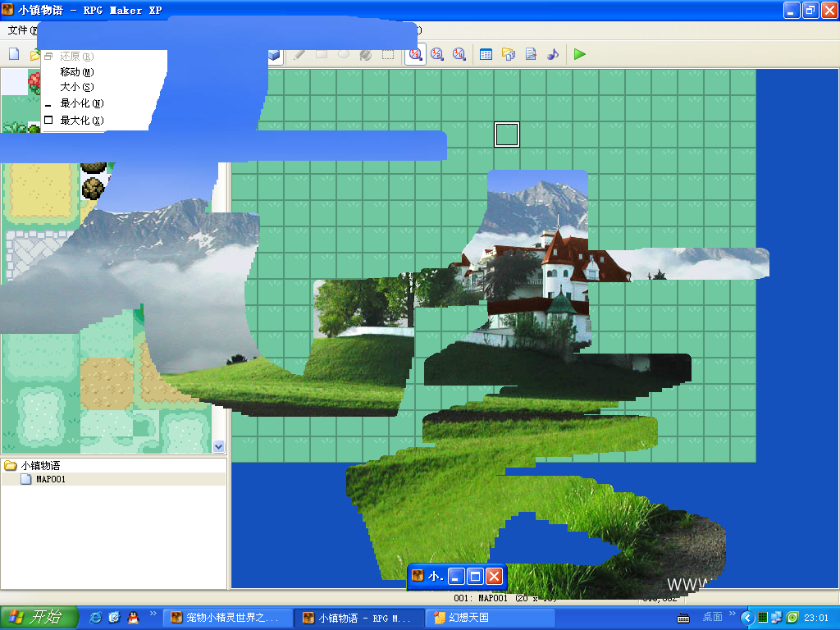
Task: Pick the yellow sand tile in tileset palette
Action: [41, 189]
